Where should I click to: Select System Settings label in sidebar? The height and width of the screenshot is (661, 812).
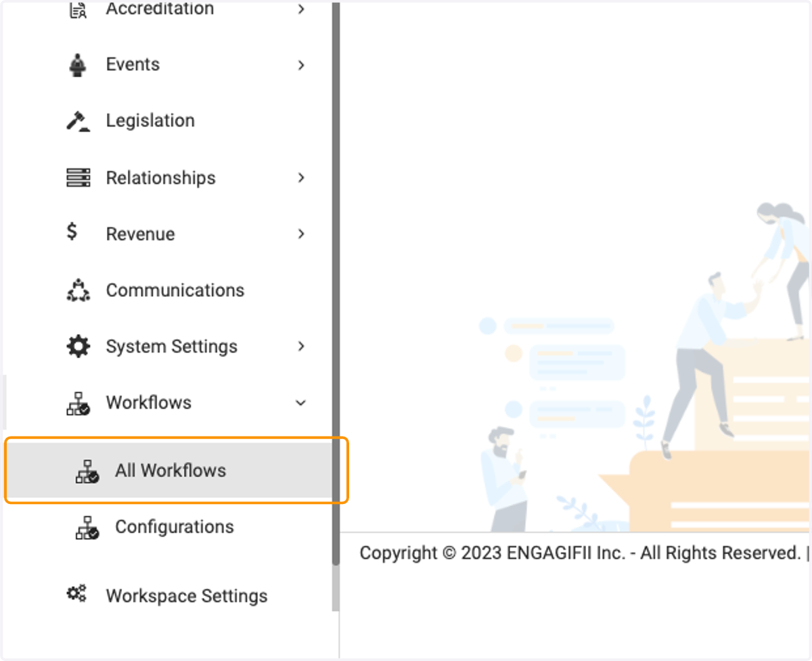click(x=171, y=346)
